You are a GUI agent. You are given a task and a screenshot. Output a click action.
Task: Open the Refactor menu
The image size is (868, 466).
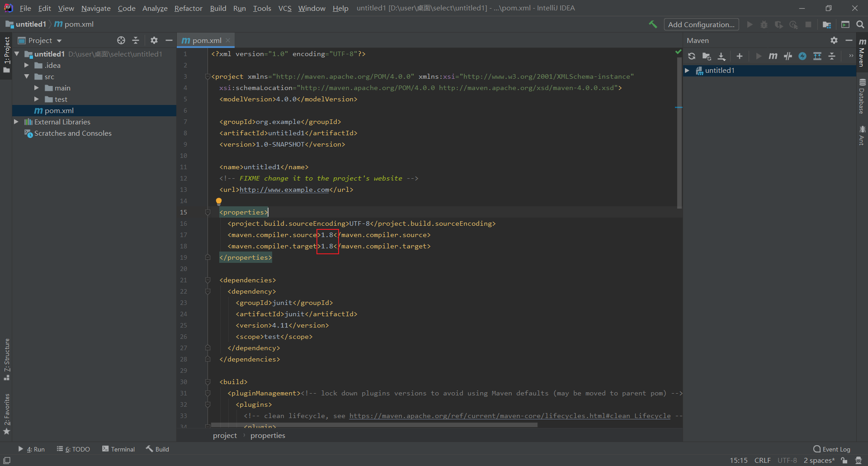point(188,8)
